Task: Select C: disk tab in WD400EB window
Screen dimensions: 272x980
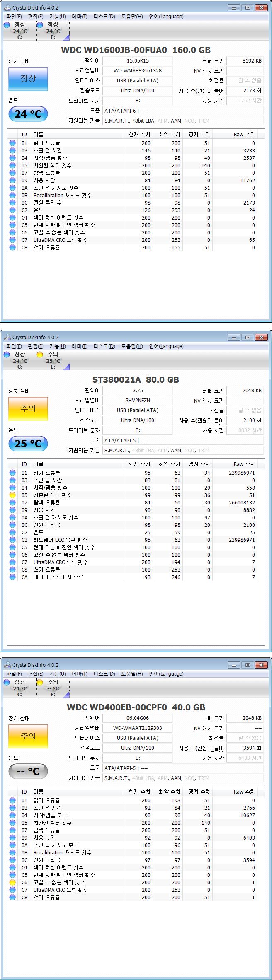Action: 19,688
